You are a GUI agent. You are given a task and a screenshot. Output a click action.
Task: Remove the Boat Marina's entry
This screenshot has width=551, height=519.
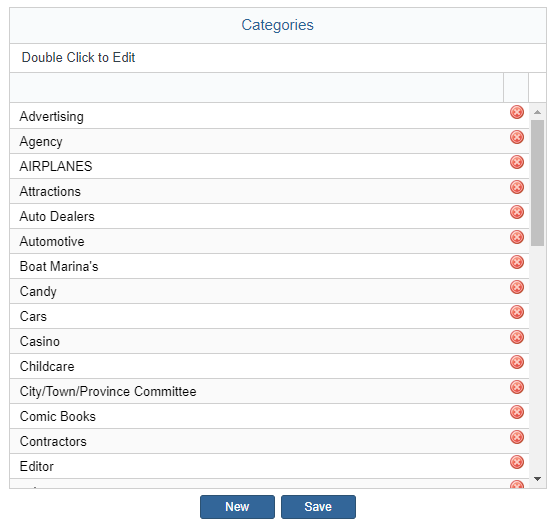coord(517,262)
